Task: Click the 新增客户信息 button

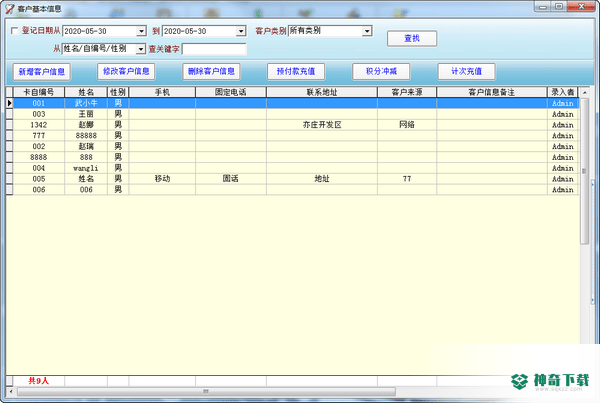Action: pos(42,72)
